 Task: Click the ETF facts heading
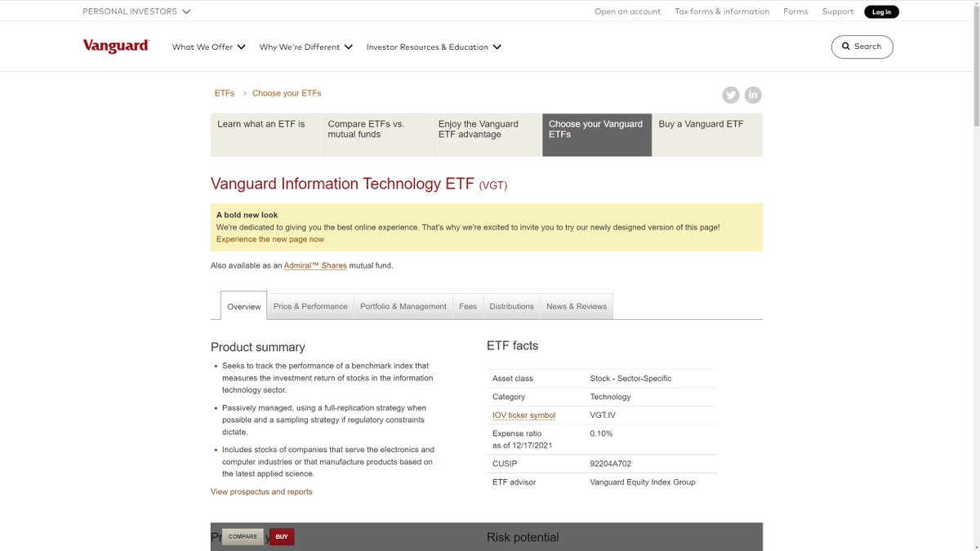(512, 345)
